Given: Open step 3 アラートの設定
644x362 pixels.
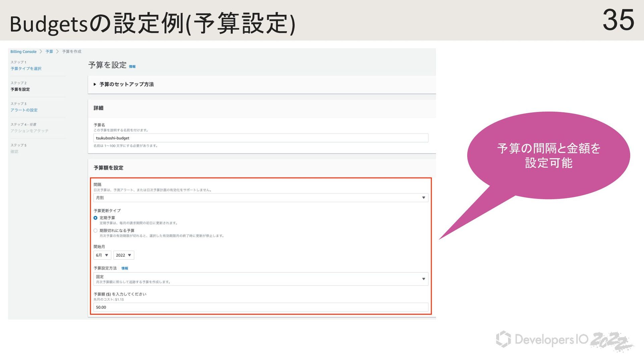Looking at the screenshot, I should coord(24,110).
